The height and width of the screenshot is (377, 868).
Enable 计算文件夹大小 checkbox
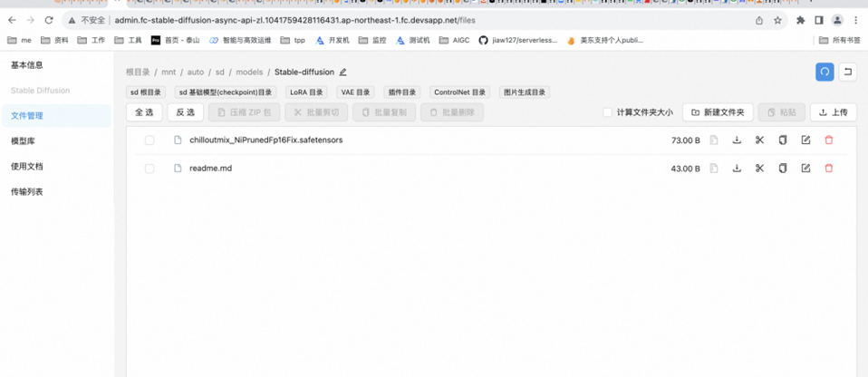coord(607,112)
